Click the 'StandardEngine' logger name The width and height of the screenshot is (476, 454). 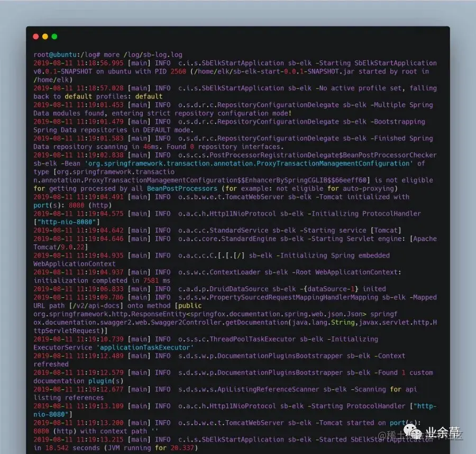pos(249,239)
